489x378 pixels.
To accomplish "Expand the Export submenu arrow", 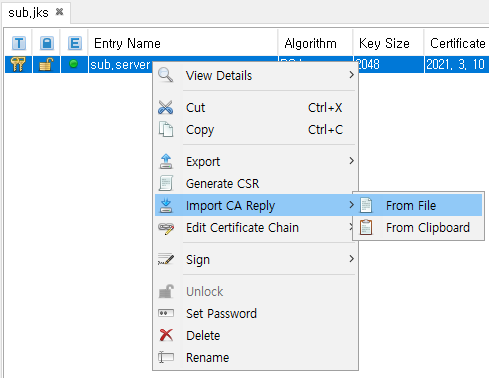I will point(351,161).
